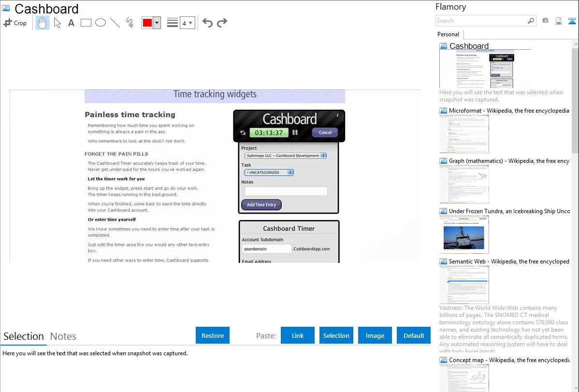Click the Concept map - Wikipedia title
This screenshot has height=392, width=579.
pos(509,360)
